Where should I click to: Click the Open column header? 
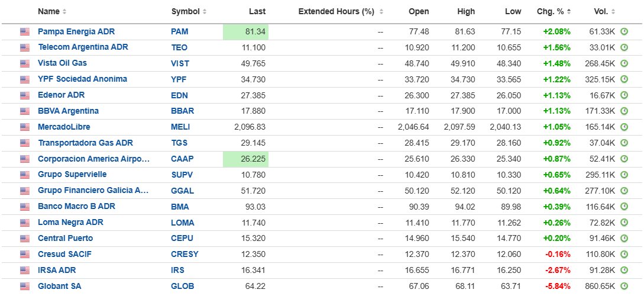click(419, 11)
